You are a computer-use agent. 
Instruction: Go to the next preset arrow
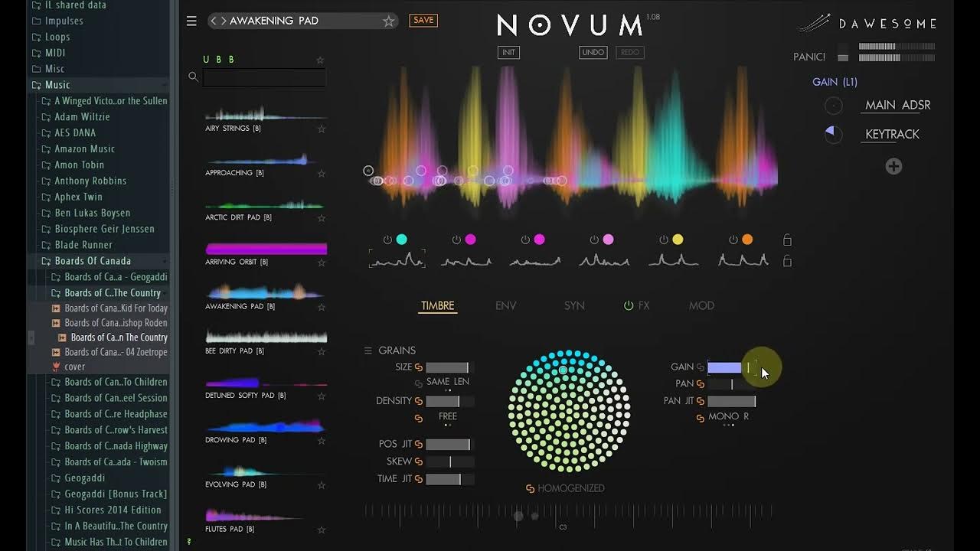223,21
